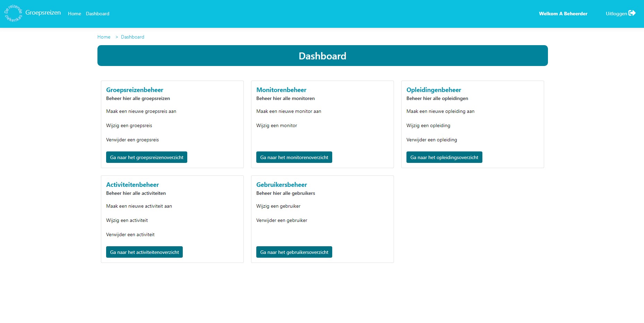Click Dashboard in the breadcrumb trail

pos(132,37)
